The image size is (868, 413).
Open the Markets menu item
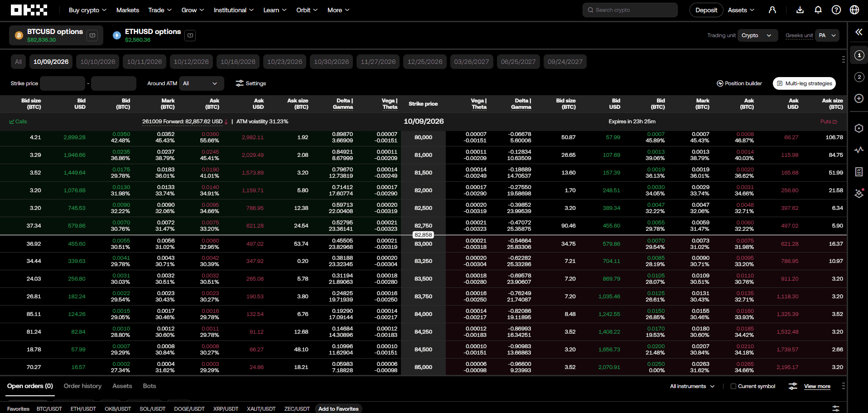click(128, 10)
